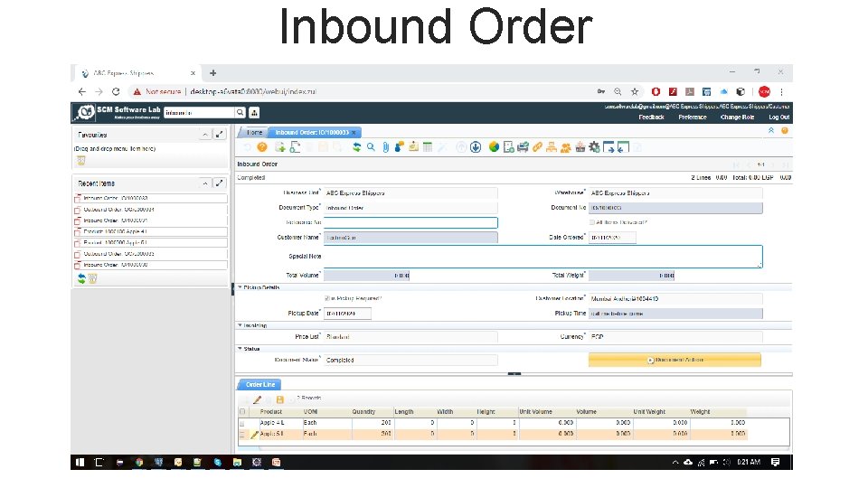Viewport: 868px width, 488px height.
Task: Maximize the Favourites panel
Action: coord(220,135)
